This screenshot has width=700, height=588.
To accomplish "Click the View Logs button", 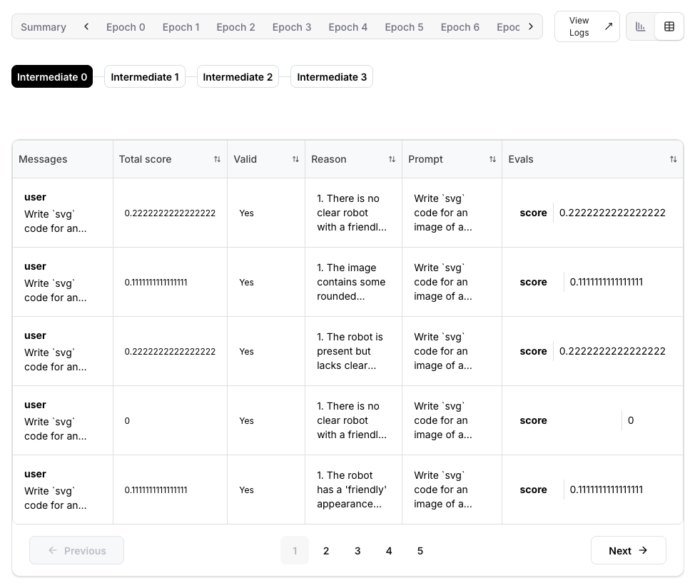I will (579, 26).
